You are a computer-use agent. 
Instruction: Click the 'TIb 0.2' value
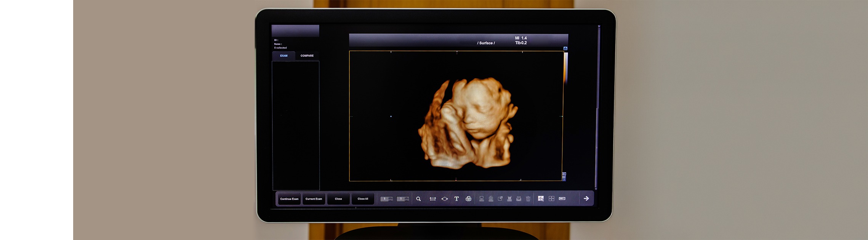521,43
